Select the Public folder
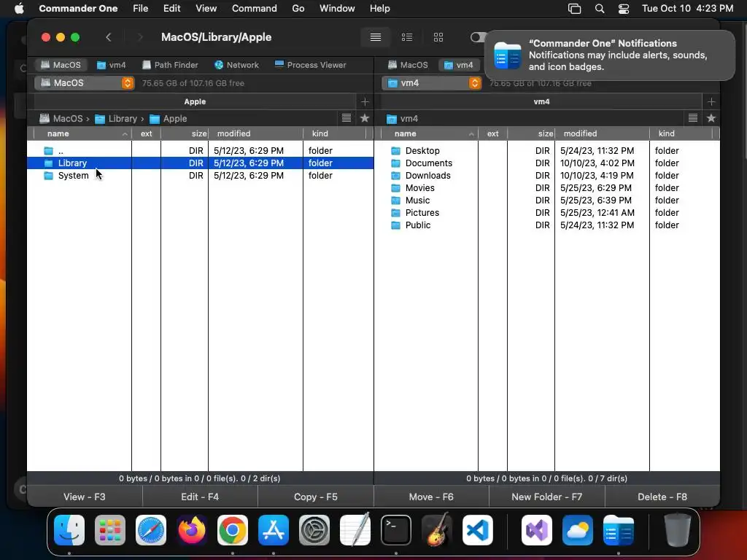The width and height of the screenshot is (747, 560). click(x=547, y=225)
